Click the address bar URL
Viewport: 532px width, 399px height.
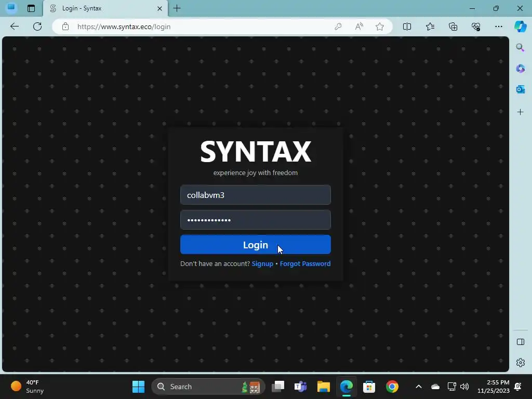(124, 26)
